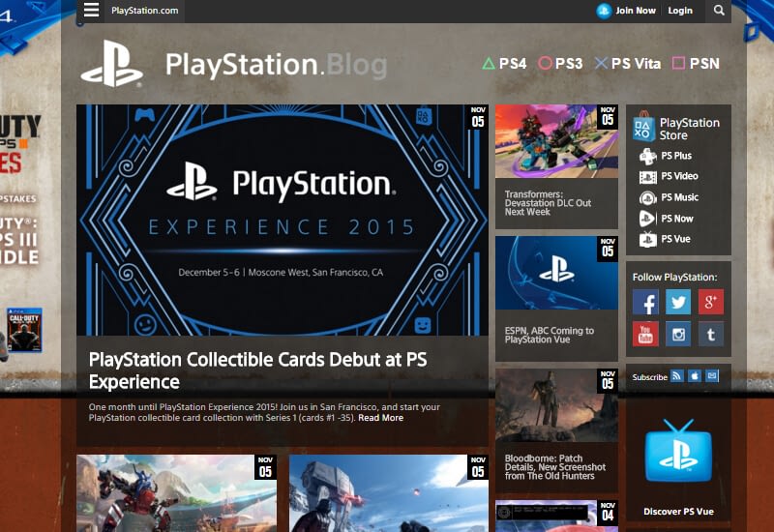Click the Subscribe label
774x532 pixels.
tap(649, 377)
